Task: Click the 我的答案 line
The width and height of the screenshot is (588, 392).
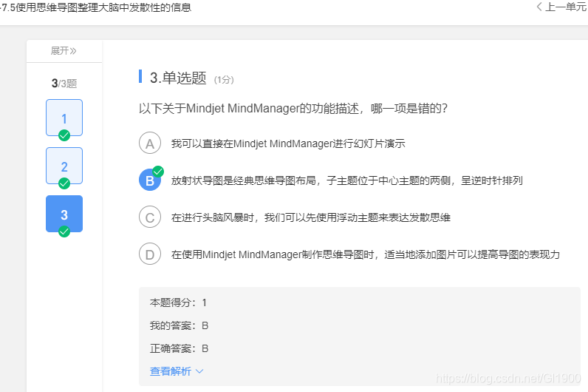Action: tap(179, 325)
